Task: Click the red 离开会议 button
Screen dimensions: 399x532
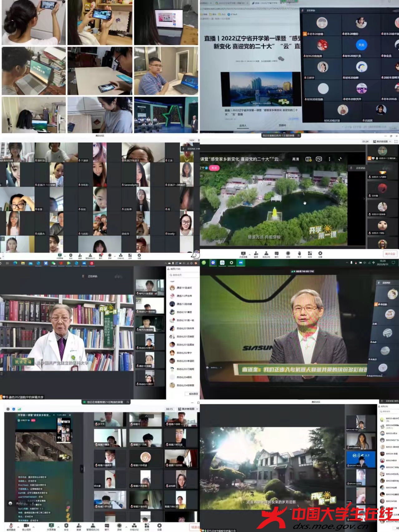Action: click(x=390, y=254)
